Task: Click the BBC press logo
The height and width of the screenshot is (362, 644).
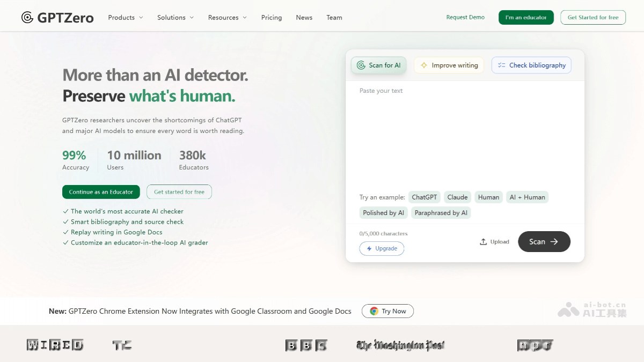Action: 306,345
